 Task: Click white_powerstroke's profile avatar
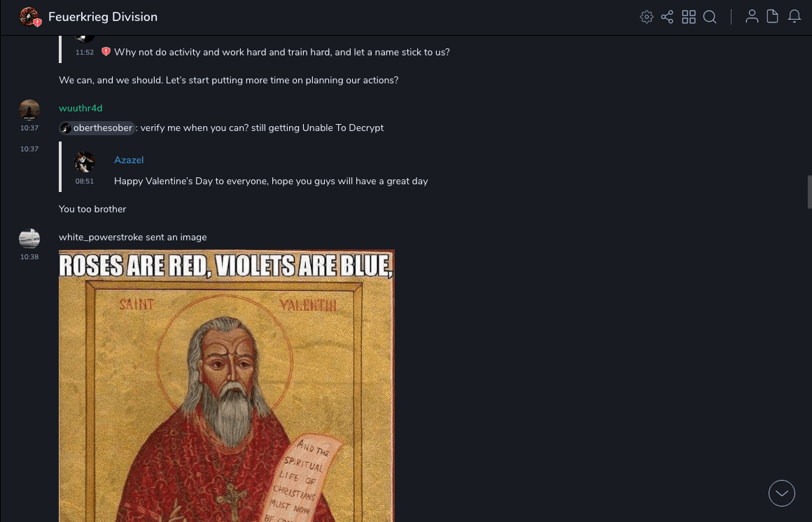pos(29,239)
